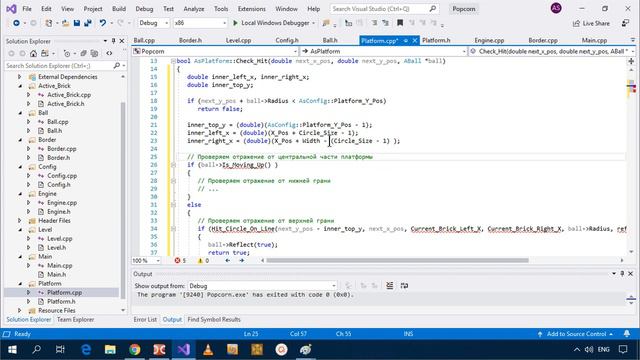Open the Solution Explorer Home icon
Viewport: 640px width, 360px height.
(33, 53)
